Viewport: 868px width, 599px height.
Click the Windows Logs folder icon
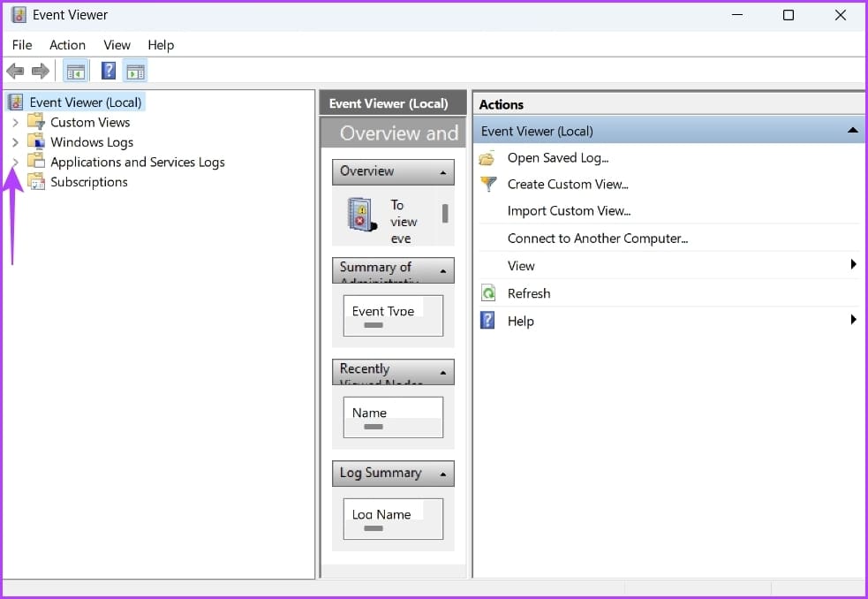pyautogui.click(x=36, y=141)
